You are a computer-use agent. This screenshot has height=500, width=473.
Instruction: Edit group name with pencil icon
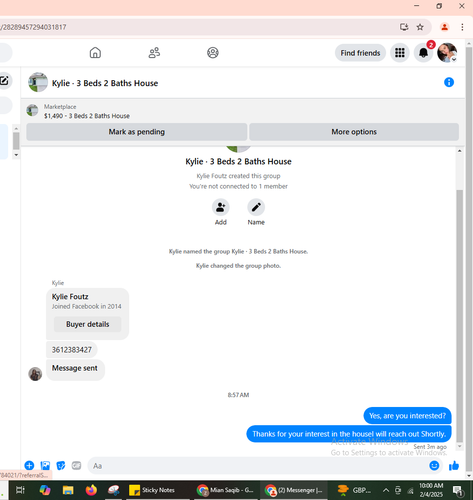point(256,207)
